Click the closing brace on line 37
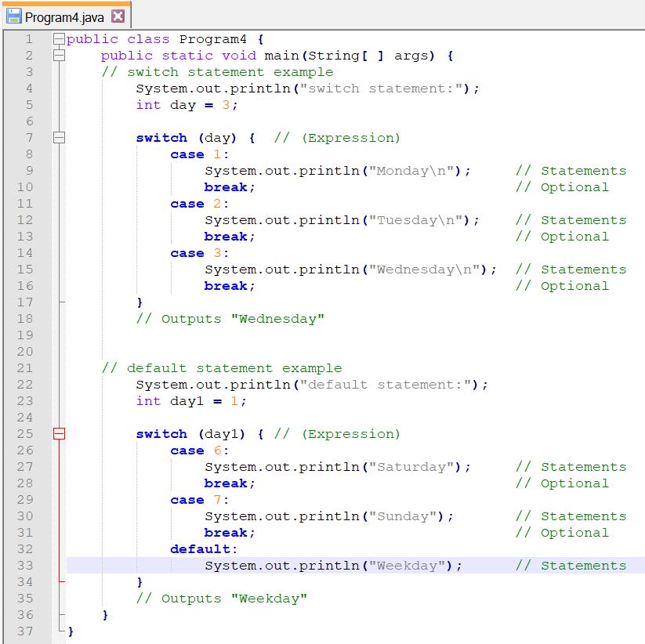The height and width of the screenshot is (644, 645). click(x=69, y=631)
